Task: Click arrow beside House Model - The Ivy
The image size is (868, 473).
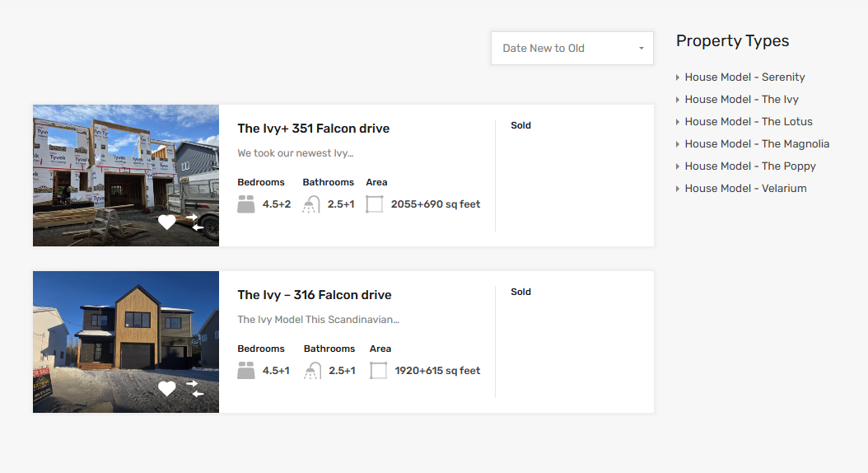Action: pos(678,100)
